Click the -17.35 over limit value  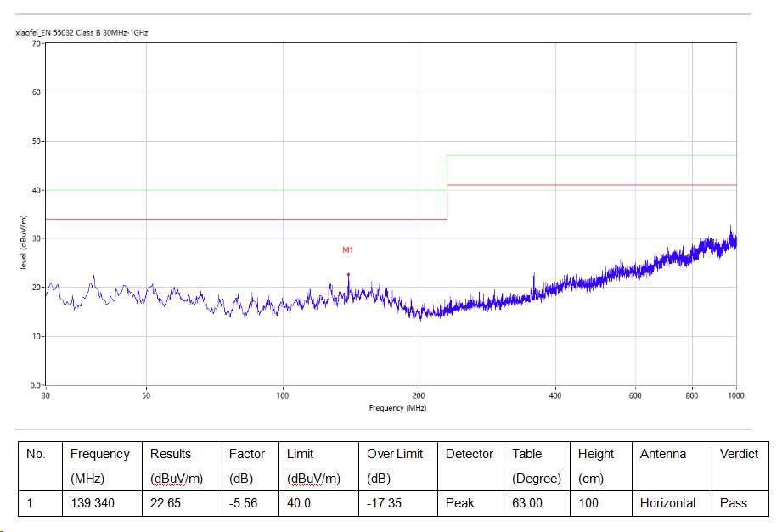pyautogui.click(x=386, y=503)
